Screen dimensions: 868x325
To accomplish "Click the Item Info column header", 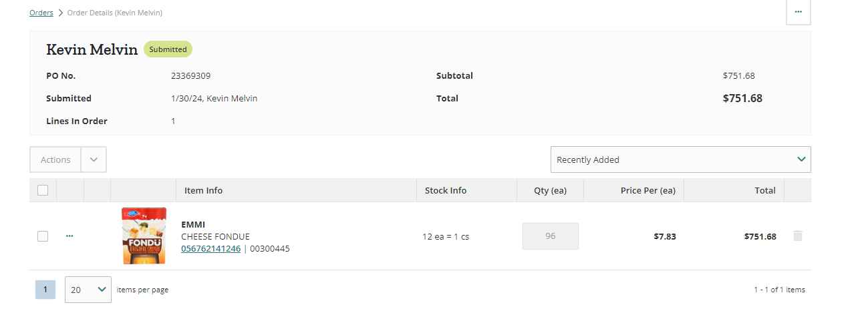I will 204,190.
